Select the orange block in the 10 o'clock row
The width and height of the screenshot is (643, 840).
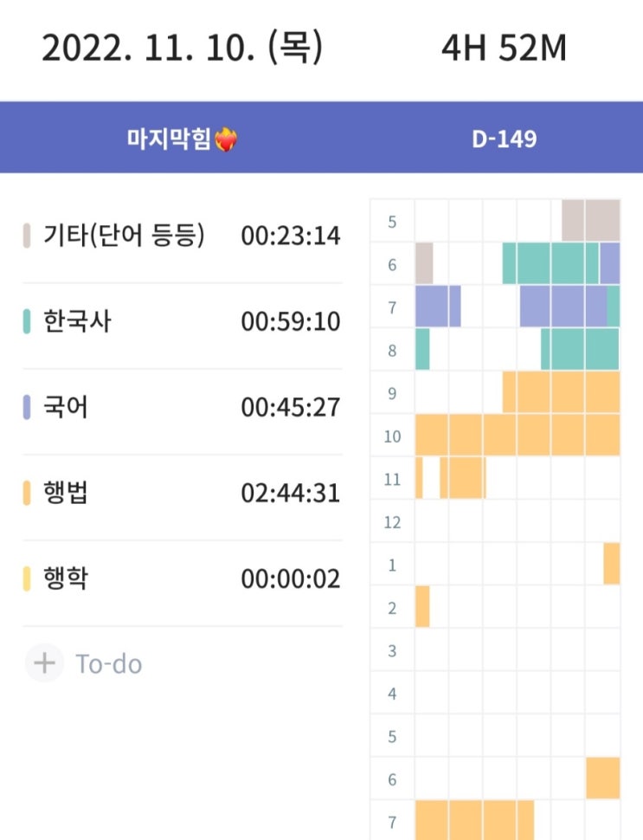pyautogui.click(x=518, y=435)
